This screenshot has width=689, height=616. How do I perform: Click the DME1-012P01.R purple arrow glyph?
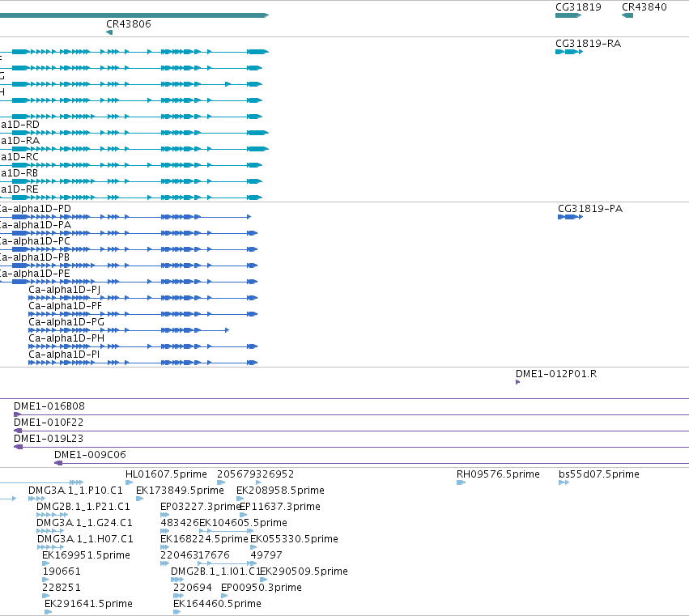[517, 382]
